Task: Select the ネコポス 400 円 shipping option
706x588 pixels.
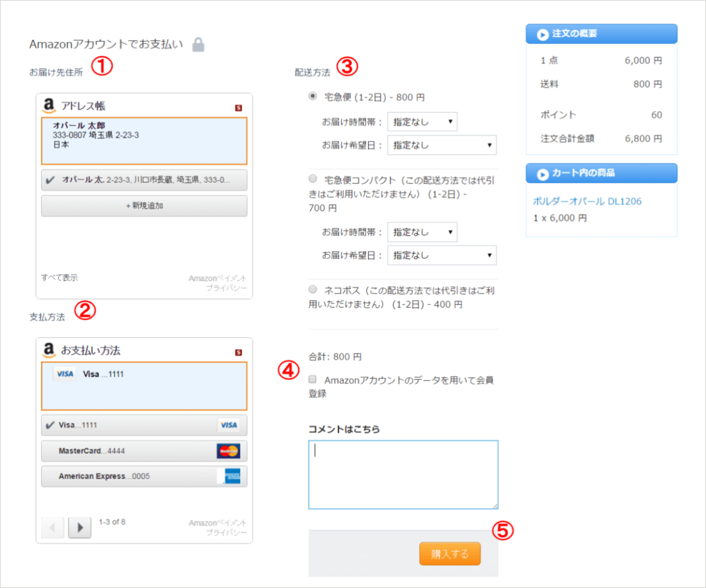Action: click(x=313, y=289)
